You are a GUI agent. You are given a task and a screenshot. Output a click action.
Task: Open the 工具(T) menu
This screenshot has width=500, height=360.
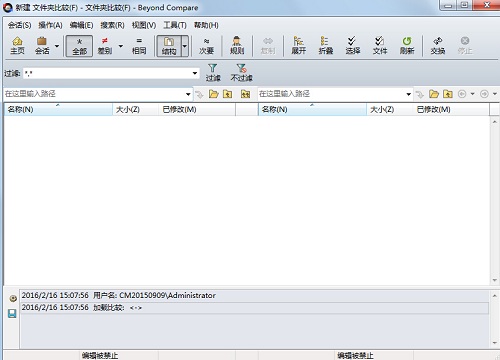175,25
